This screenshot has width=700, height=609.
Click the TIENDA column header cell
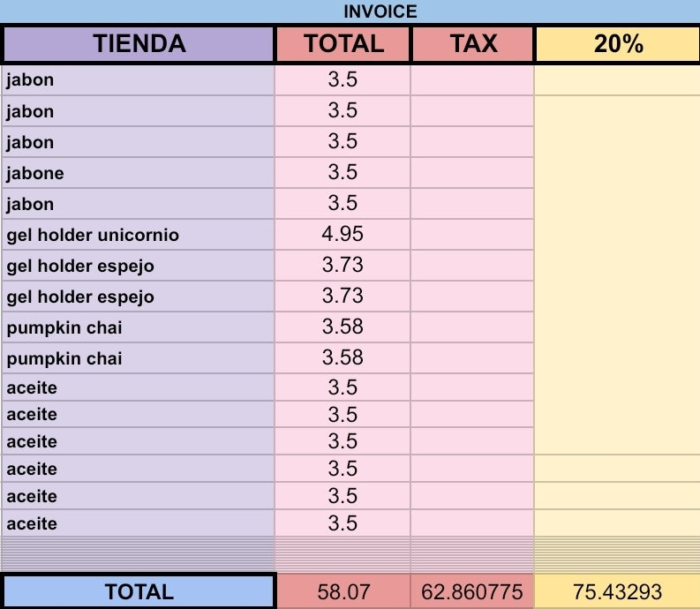[139, 44]
